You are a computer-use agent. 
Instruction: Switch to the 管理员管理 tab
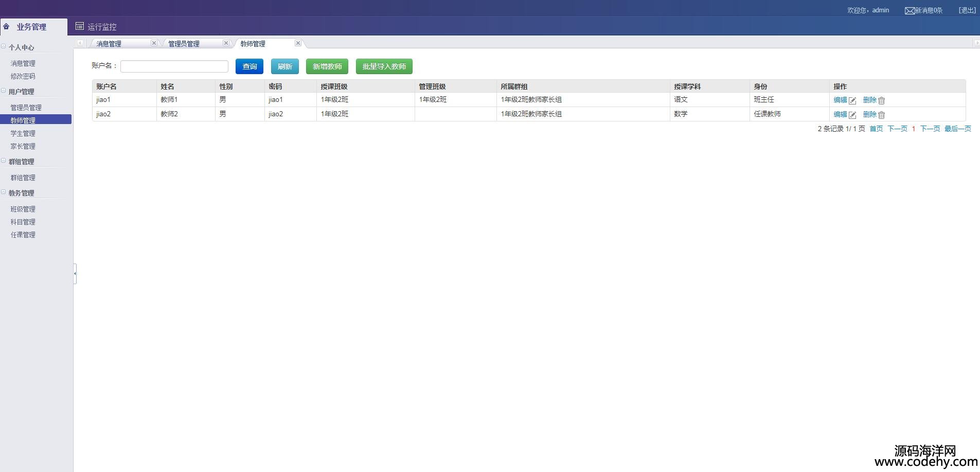point(184,44)
